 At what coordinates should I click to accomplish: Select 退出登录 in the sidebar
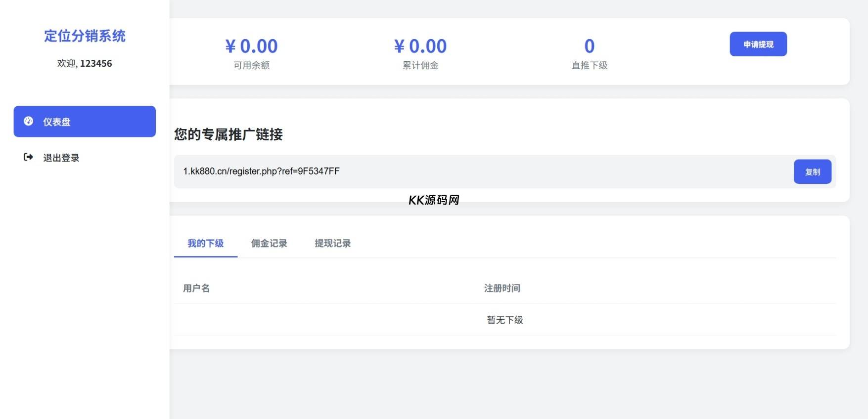coord(85,158)
